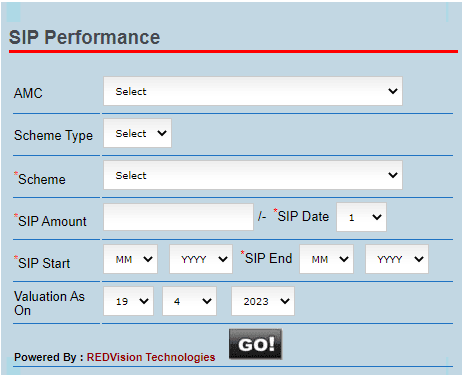Open SIP End year dropdown

tap(397, 259)
